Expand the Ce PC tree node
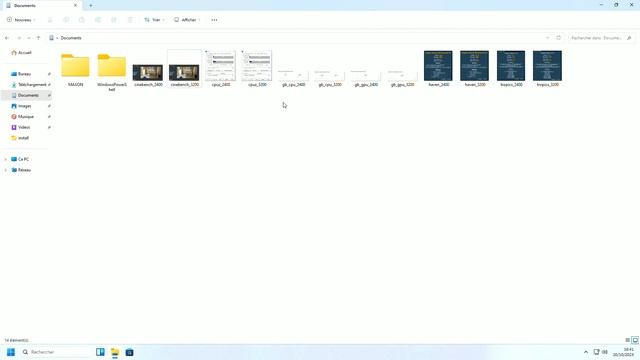 [x=6, y=159]
